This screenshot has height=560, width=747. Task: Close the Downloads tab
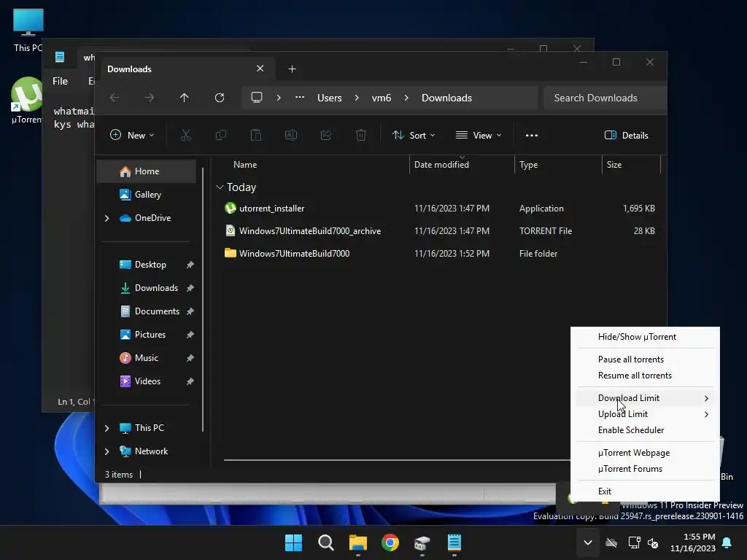[x=260, y=69]
